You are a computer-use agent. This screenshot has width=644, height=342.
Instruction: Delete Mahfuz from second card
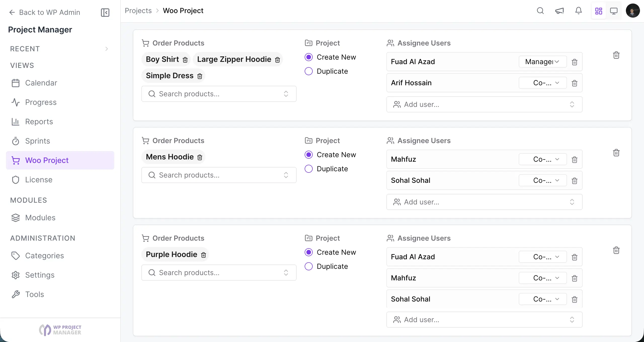coord(574,159)
